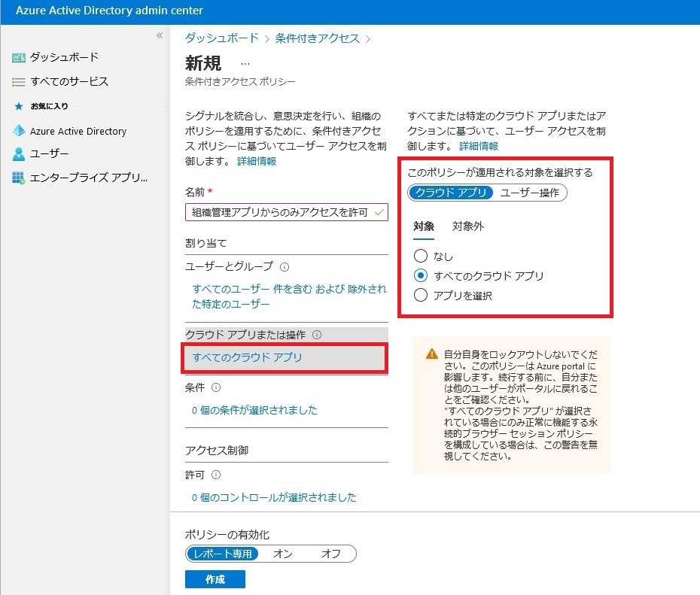Click info icon beside 条件
Viewport: 700px width, 595px height.
coord(216,387)
